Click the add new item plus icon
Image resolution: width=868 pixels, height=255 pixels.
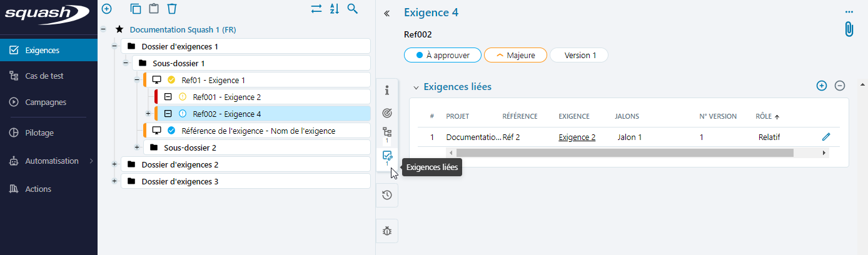tap(106, 9)
